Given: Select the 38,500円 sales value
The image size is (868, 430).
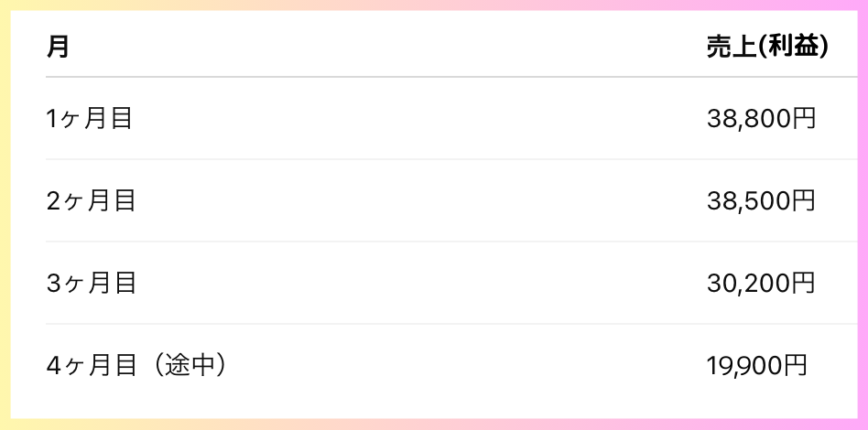Looking at the screenshot, I should (761, 201).
